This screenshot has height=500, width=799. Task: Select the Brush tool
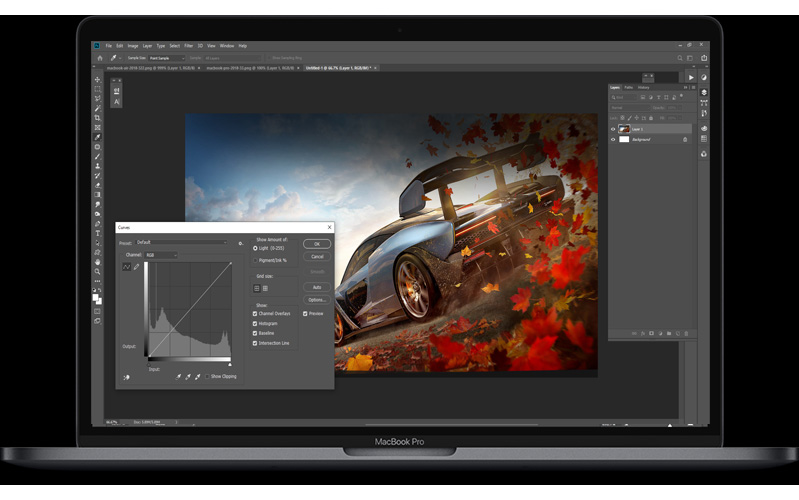pos(97,156)
